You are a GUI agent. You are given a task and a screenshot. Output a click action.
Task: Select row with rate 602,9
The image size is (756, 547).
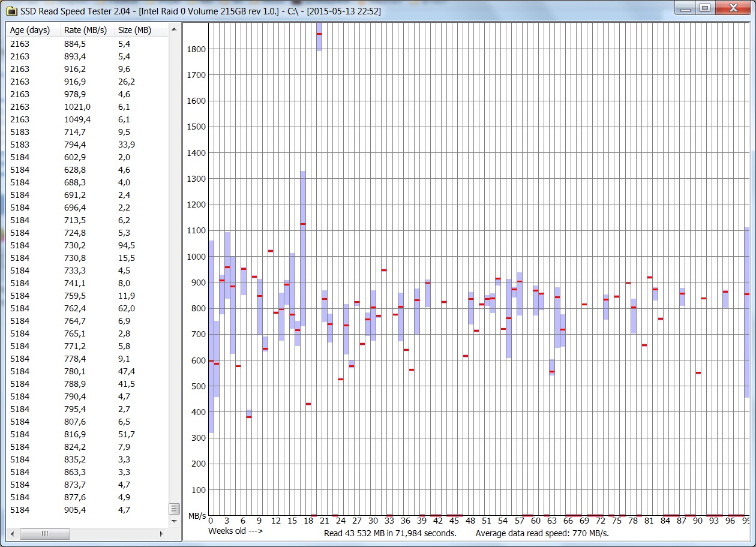(86, 157)
